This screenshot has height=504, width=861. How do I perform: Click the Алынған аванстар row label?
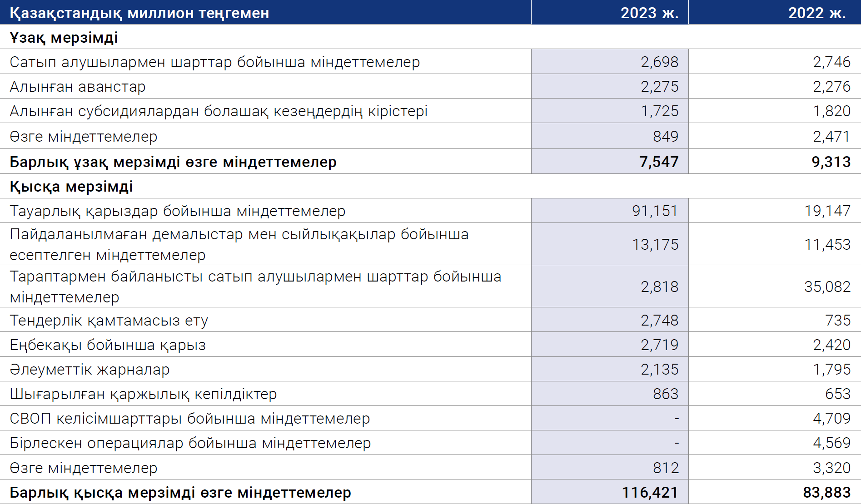tap(78, 86)
